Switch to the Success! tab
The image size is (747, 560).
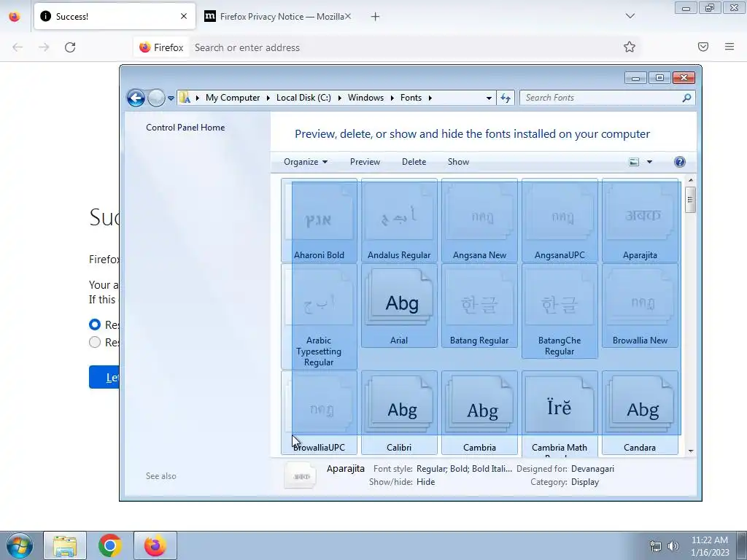pos(115,16)
